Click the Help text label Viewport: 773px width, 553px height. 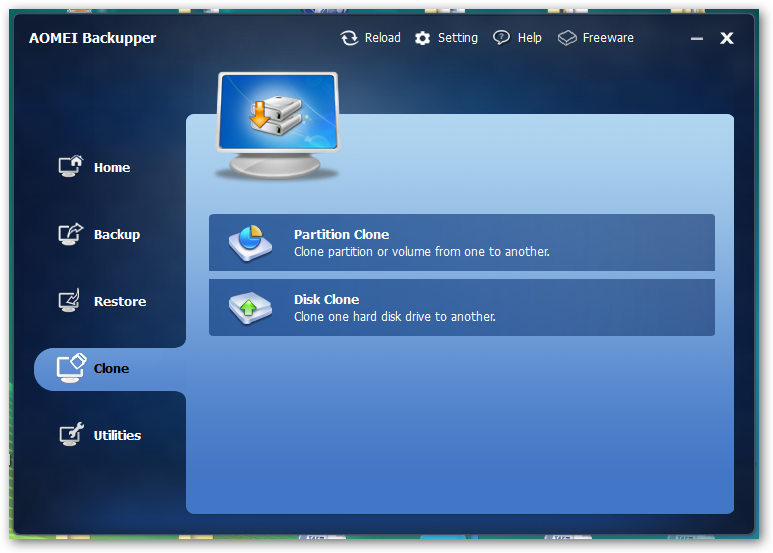click(529, 38)
